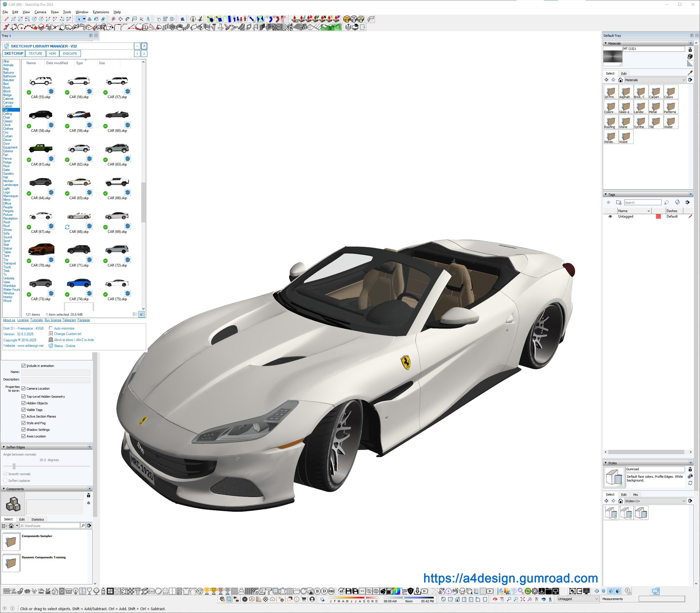This screenshot has width=700, height=613.
Task: Click the Change Custom.txt link
Action: point(67,334)
